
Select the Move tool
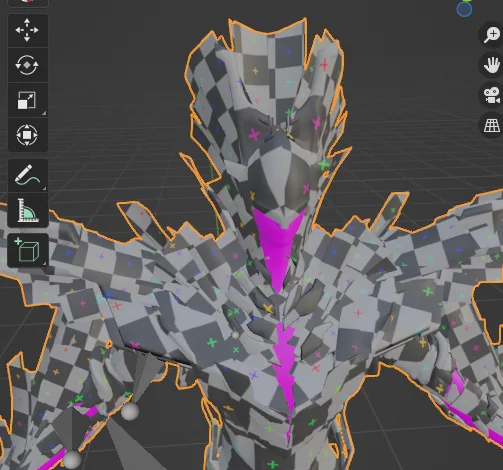click(x=27, y=30)
